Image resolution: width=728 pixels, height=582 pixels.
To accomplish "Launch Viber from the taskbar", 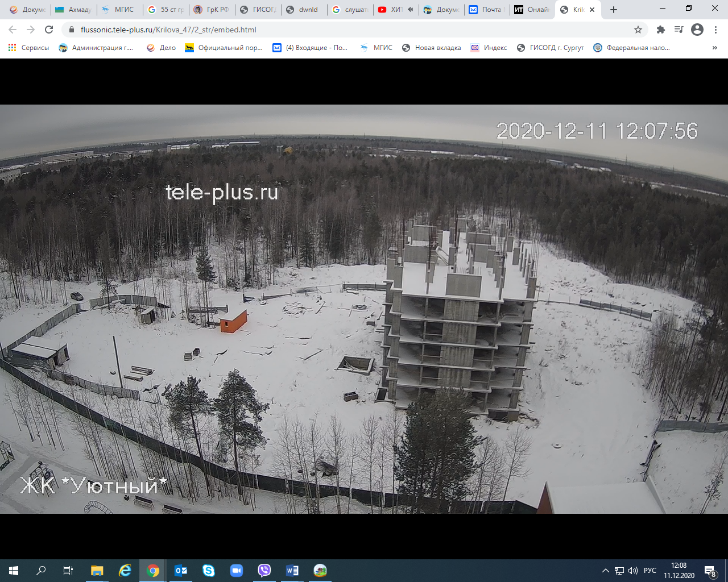I will pos(264,571).
